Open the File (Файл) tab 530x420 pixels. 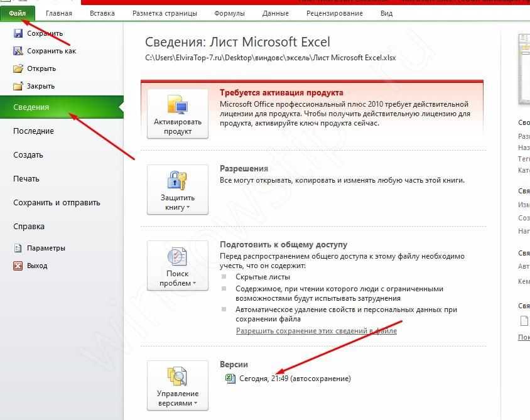(x=18, y=13)
